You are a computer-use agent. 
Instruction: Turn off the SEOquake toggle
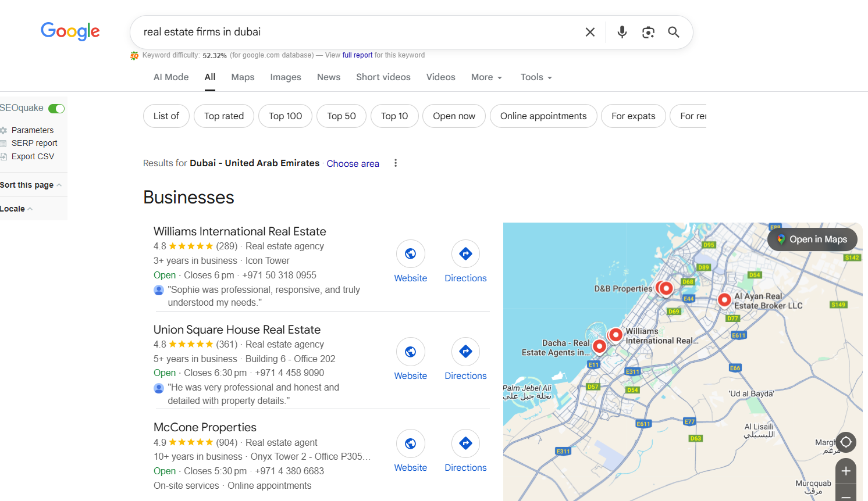click(x=56, y=109)
